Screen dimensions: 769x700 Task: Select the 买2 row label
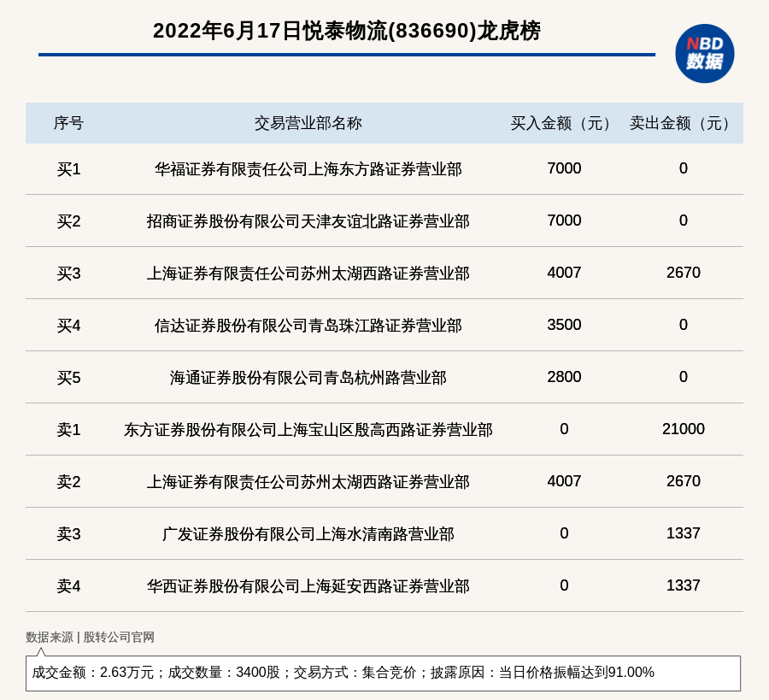[68, 221]
